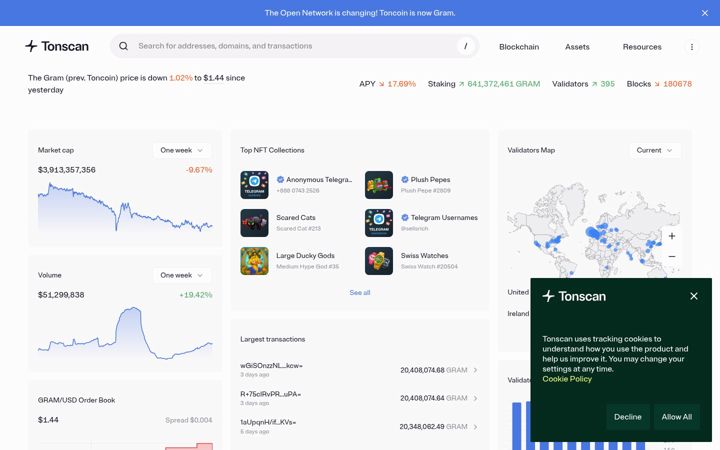Image resolution: width=720 pixels, height=450 pixels.
Task: Click the Volume chart
Action: point(125,333)
